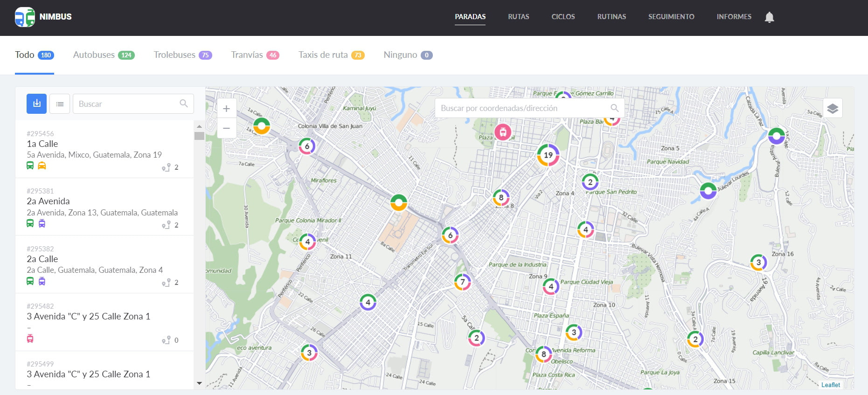Click the cluster marker showing 19
The width and height of the screenshot is (868, 395).
click(x=548, y=155)
